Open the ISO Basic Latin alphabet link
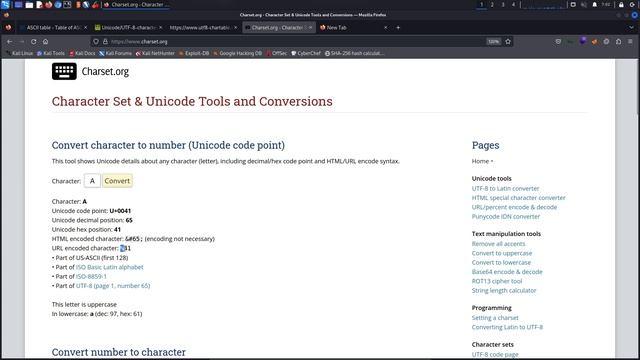 click(x=109, y=267)
